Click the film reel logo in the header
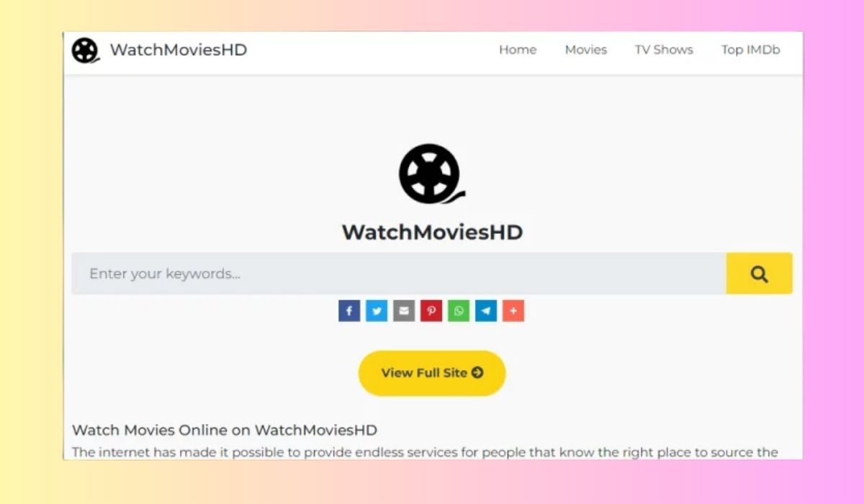The image size is (864, 504). coord(85,50)
